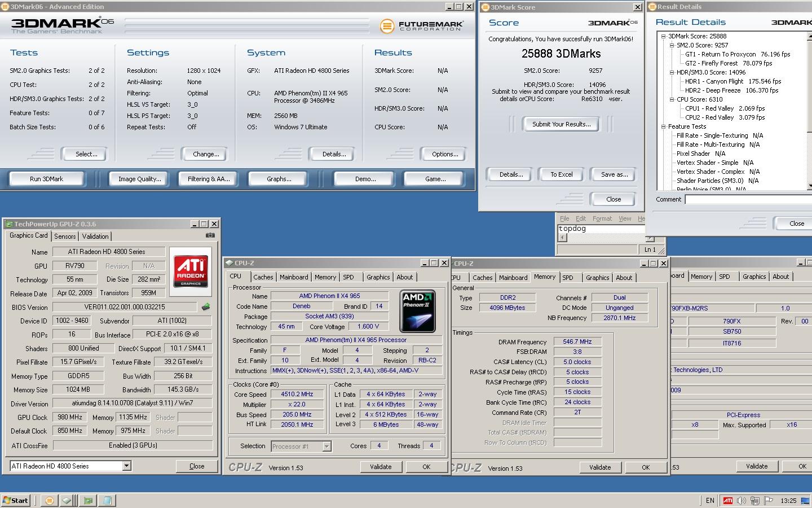The height and width of the screenshot is (508, 812).
Task: Open ATI Catalyst tray icon
Action: (x=728, y=500)
